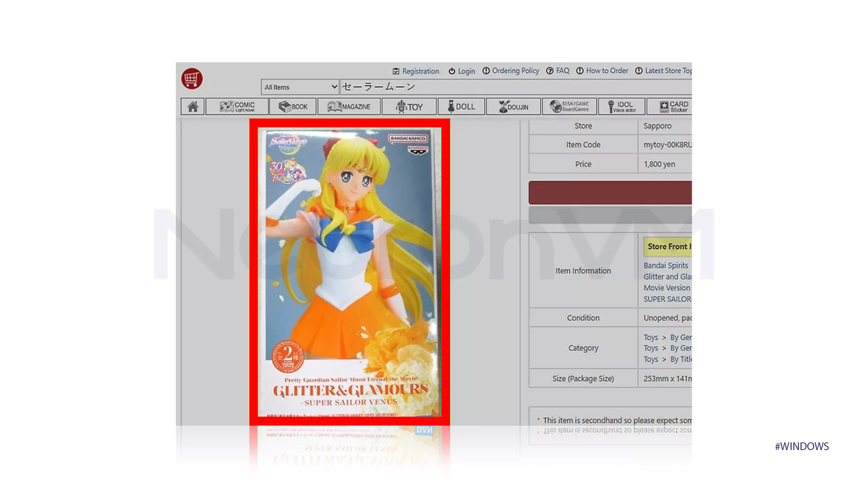This screenshot has width=868, height=488.
Task: Open the CARD Sticker tab
Action: coord(670,107)
